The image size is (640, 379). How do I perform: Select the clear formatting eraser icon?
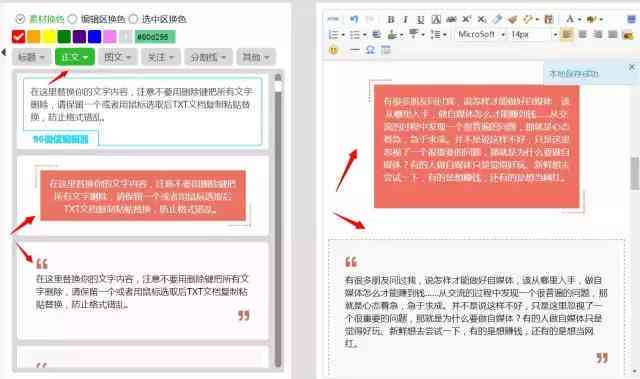[x=497, y=19]
